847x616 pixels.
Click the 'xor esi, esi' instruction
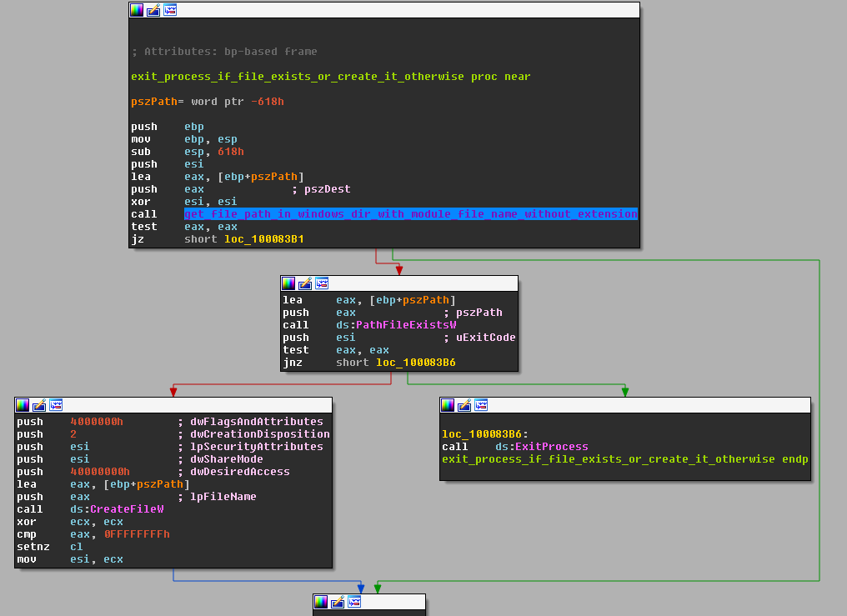[184, 202]
